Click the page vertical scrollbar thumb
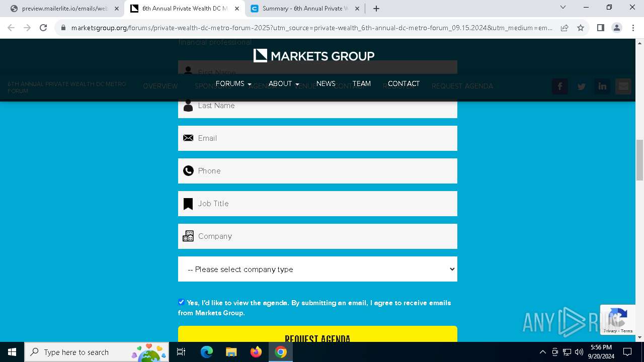The height and width of the screenshot is (362, 644). coord(639,160)
